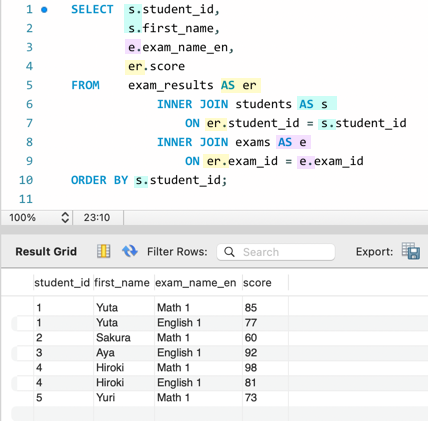Click the 23:10 cursor position indicator
The image size is (428, 421).
click(x=97, y=218)
